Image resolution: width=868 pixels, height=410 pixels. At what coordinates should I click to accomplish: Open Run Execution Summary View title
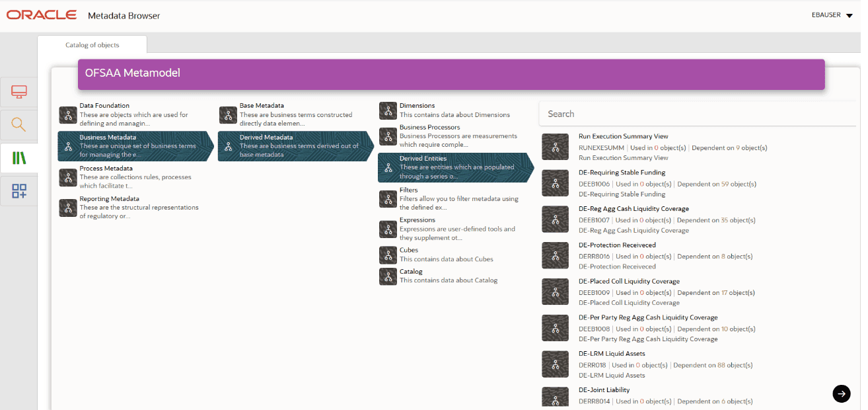coord(623,136)
